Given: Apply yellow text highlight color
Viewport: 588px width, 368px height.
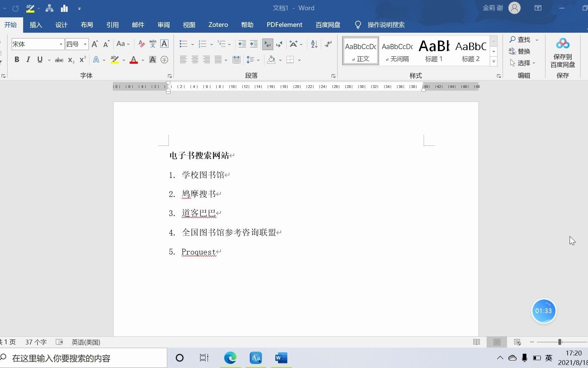Looking at the screenshot, I should pyautogui.click(x=115, y=60).
